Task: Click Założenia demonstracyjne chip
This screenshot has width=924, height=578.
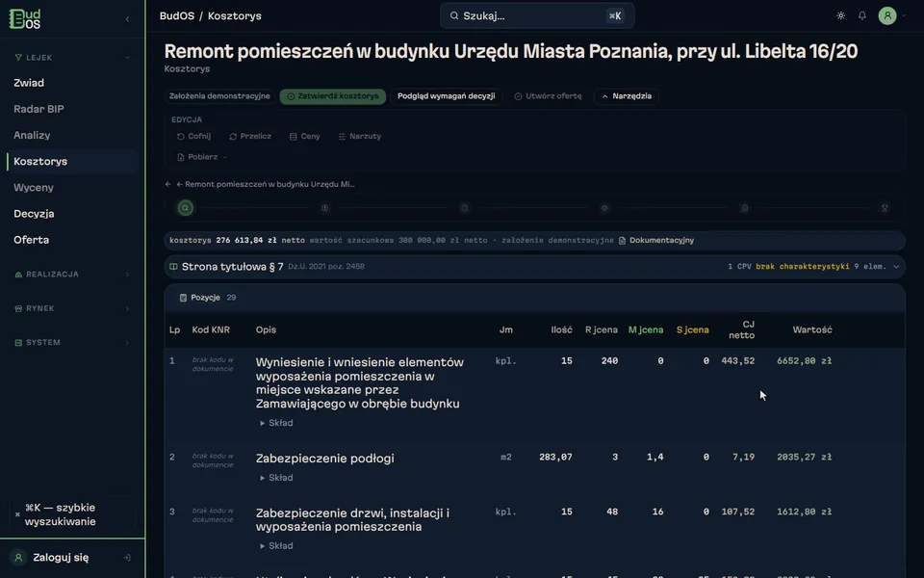Action: pyautogui.click(x=219, y=96)
